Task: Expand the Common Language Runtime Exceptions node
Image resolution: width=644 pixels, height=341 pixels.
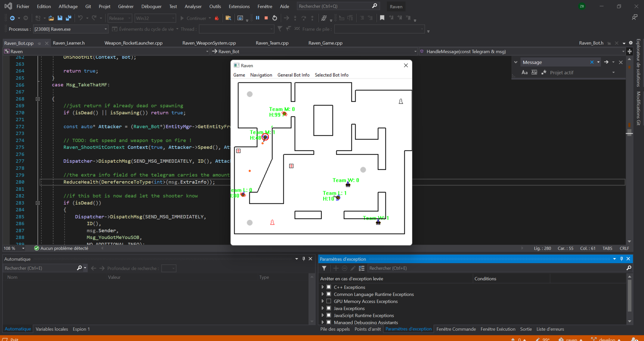Action: coord(322,294)
